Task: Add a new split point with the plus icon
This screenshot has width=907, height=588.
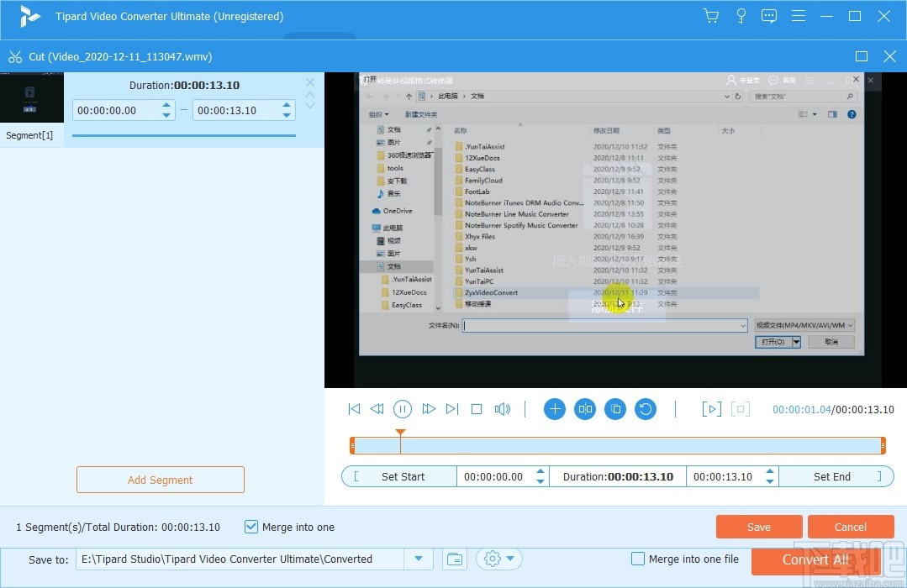Action: coord(554,409)
